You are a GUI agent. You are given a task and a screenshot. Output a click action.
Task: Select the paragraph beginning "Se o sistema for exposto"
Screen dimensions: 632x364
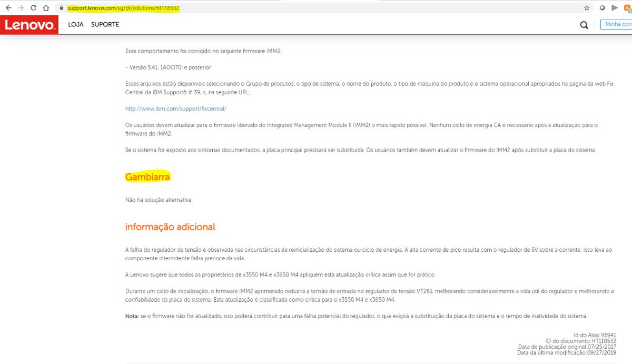click(360, 150)
